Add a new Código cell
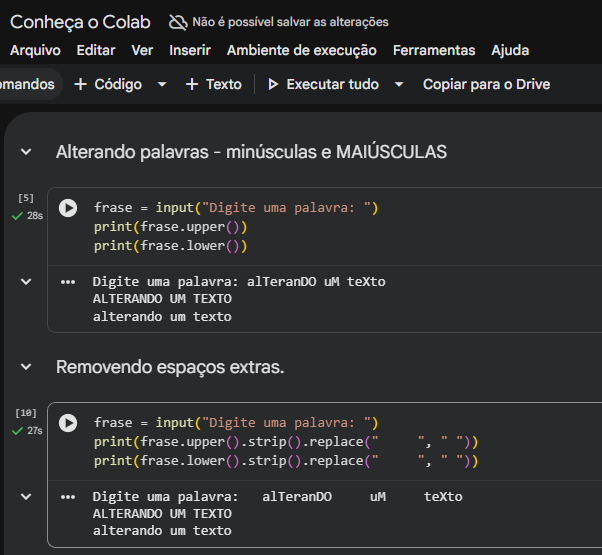Screen dimensions: 602x555 click(x=108, y=84)
